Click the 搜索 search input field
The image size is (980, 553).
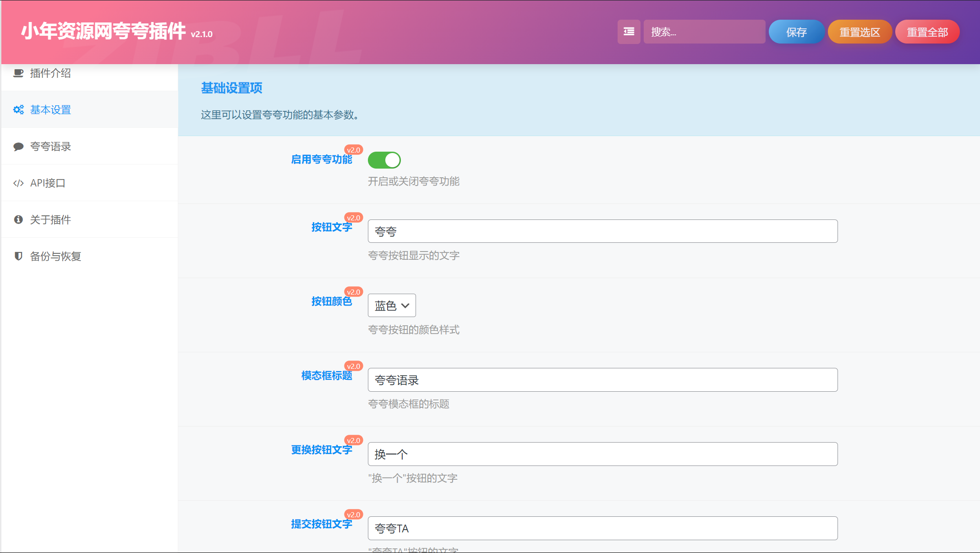coord(704,32)
